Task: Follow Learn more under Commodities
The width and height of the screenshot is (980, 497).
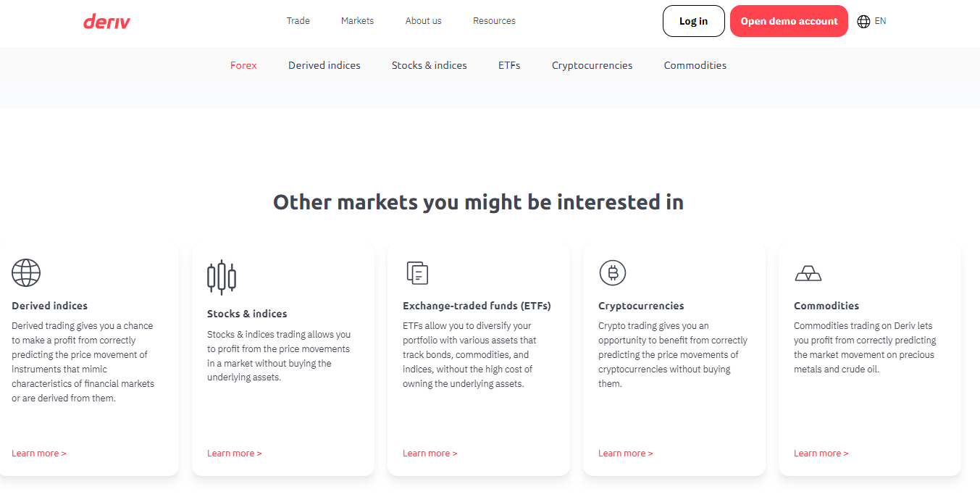Action: click(x=821, y=454)
